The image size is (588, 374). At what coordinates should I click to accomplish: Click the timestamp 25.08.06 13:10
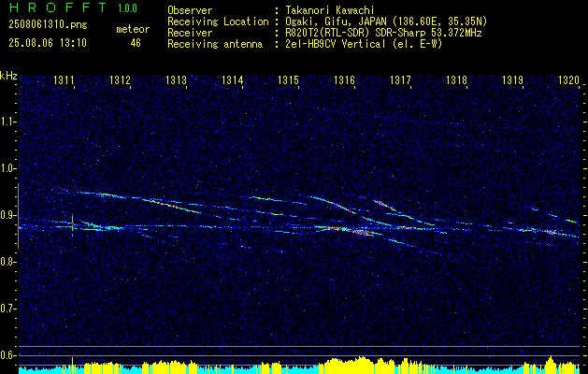coord(48,43)
